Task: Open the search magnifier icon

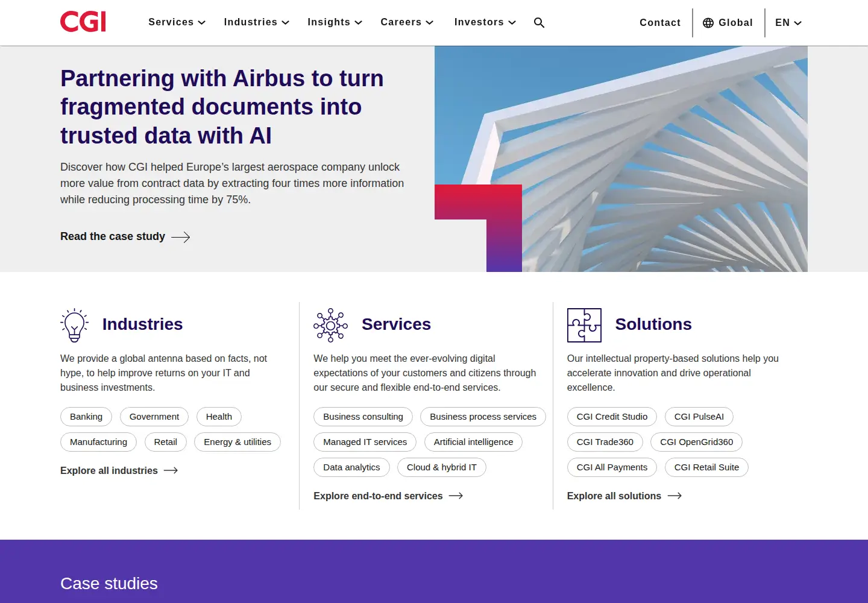Action: [x=539, y=22]
